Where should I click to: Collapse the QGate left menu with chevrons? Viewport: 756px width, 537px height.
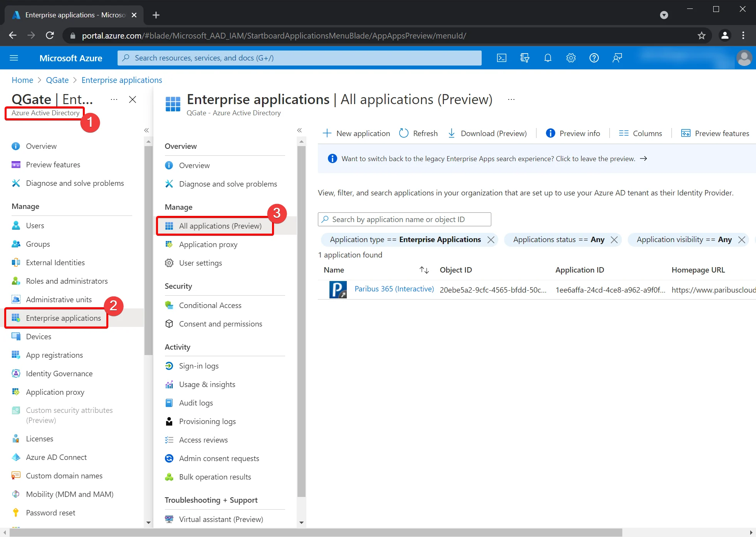point(146,130)
